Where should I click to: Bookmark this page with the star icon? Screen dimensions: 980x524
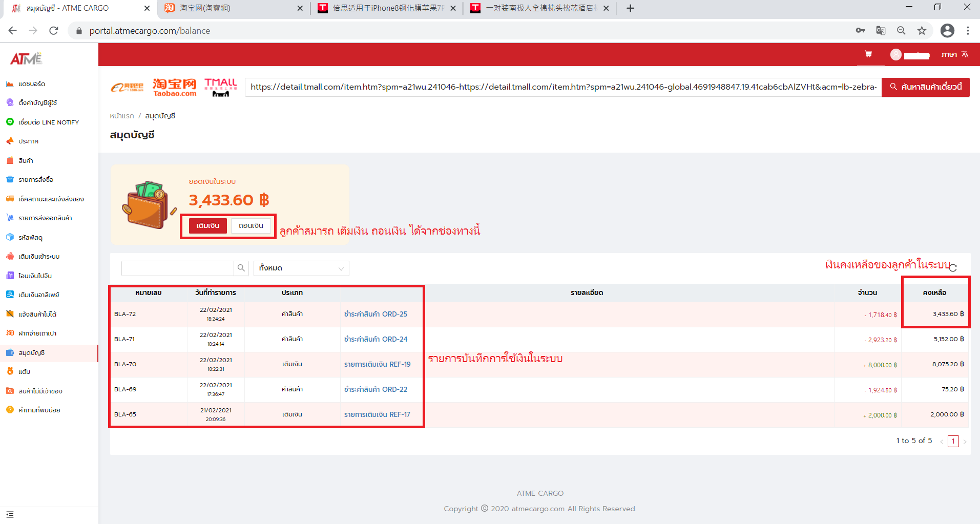click(922, 31)
